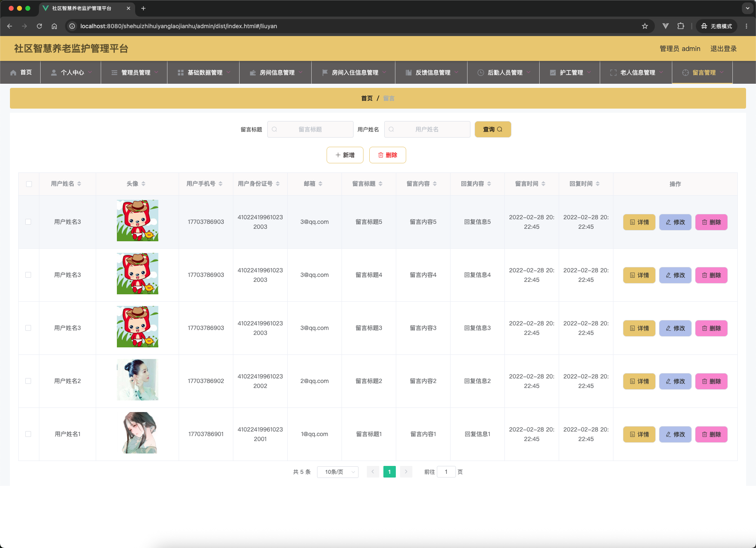The width and height of the screenshot is (756, 548).
Task: Reload the page with the refresh icon
Action: [39, 26]
